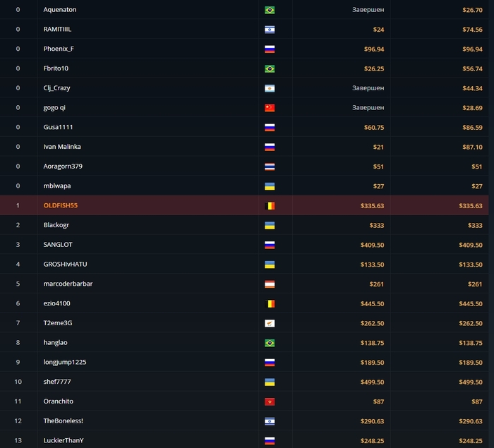
Task: Click the China flag beside gogo qi
Action: (x=269, y=108)
